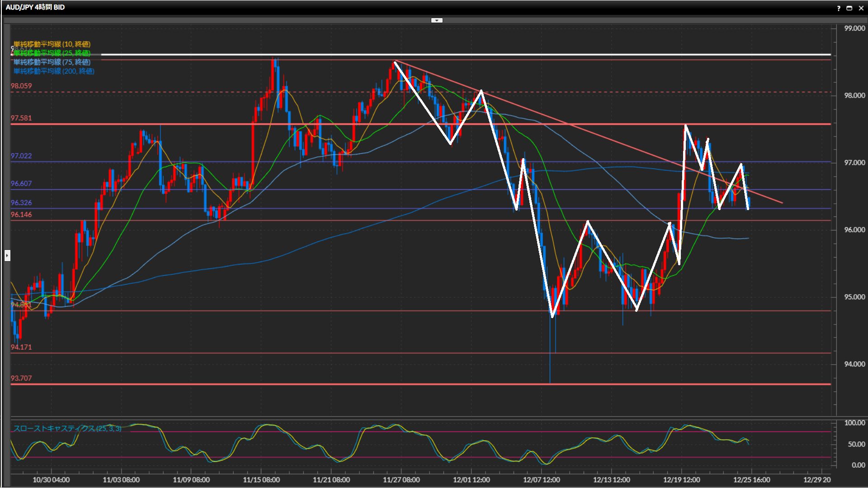The image size is (868, 488).
Task: Select the 97.581 red horizontal line label
Action: [x=21, y=118]
